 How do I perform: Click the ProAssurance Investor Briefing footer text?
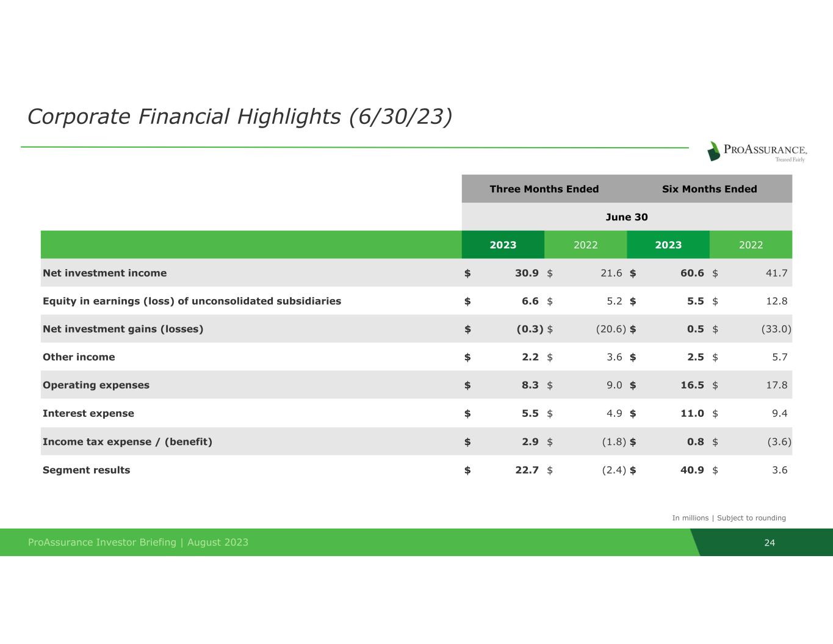click(138, 542)
